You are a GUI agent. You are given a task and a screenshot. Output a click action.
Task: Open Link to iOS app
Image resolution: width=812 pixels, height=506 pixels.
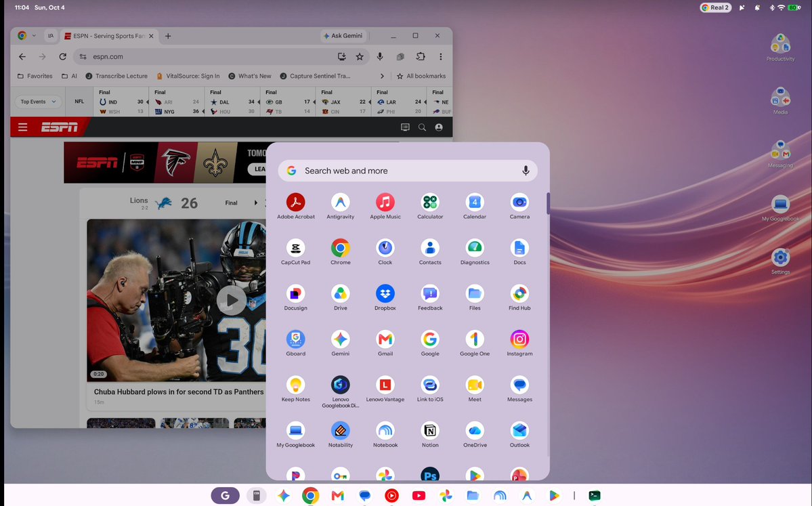tap(430, 388)
